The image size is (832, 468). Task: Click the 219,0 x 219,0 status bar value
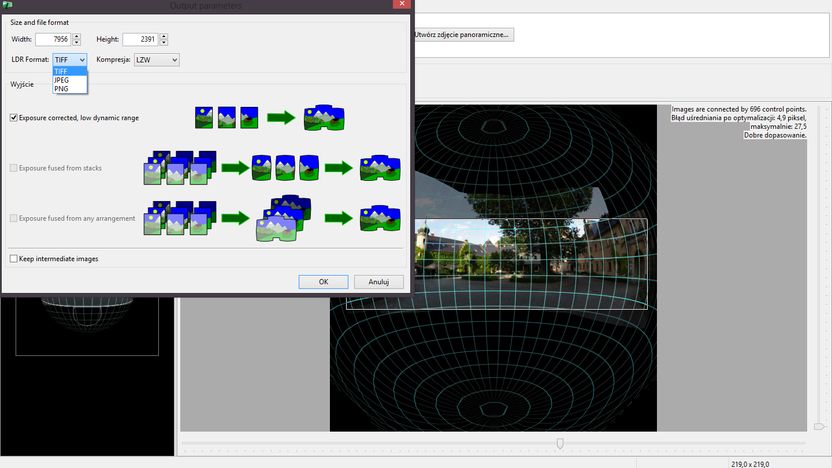coord(750,464)
